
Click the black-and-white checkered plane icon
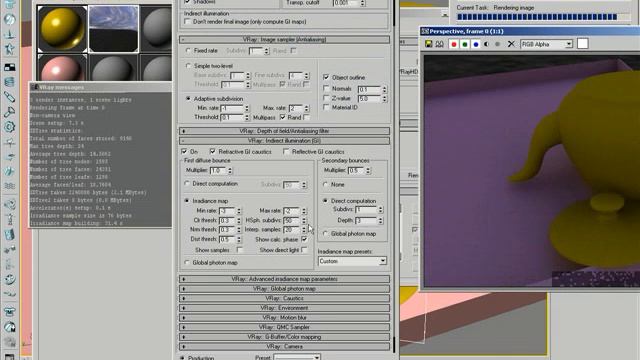pyautogui.click(x=9, y=67)
